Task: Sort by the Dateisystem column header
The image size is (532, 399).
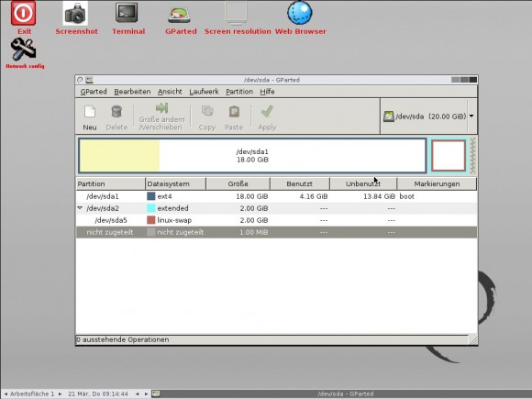Action: click(176, 183)
